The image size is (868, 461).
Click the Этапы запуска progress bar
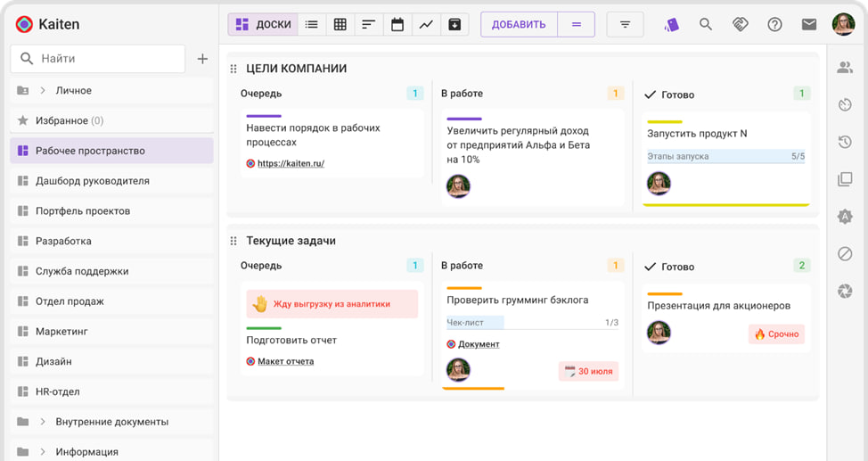click(725, 157)
